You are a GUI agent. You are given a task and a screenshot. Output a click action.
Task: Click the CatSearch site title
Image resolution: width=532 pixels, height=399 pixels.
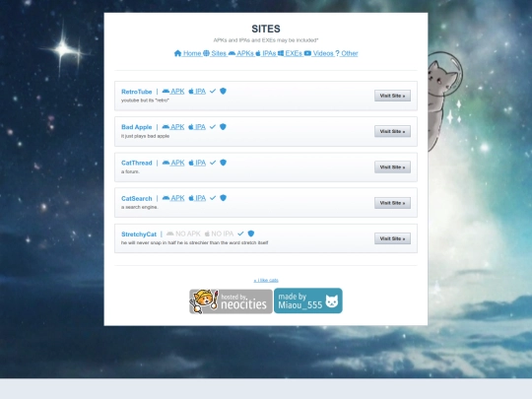136,198
